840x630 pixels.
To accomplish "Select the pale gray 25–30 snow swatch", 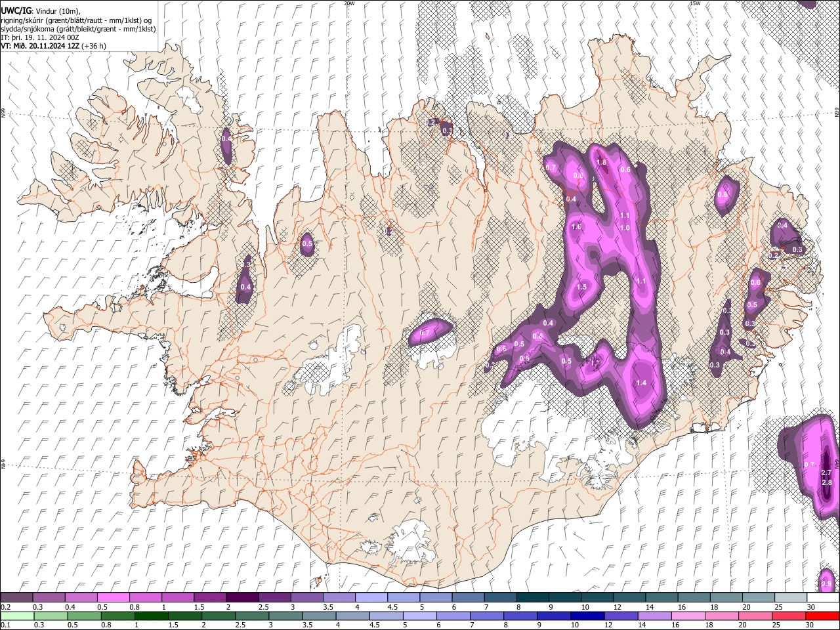I will click(791, 598).
